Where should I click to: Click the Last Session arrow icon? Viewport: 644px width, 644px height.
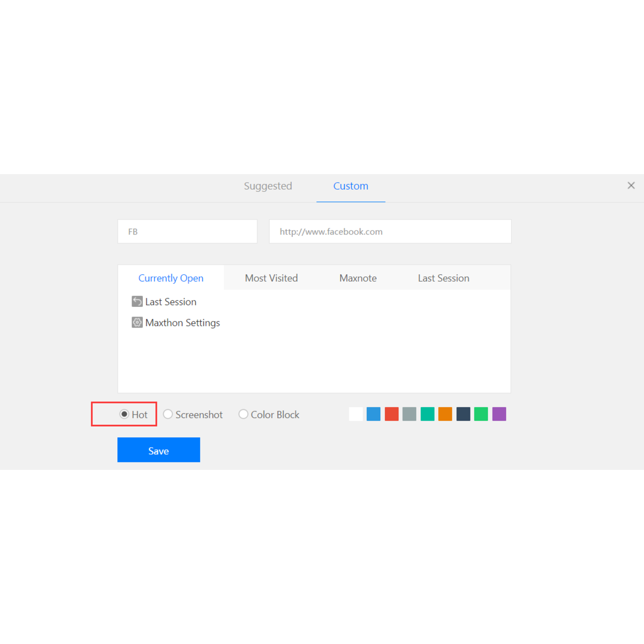coord(137,301)
